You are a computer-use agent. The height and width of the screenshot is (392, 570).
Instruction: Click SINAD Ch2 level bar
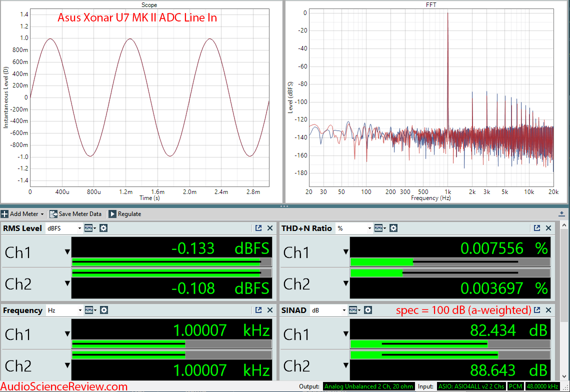(x=450, y=354)
